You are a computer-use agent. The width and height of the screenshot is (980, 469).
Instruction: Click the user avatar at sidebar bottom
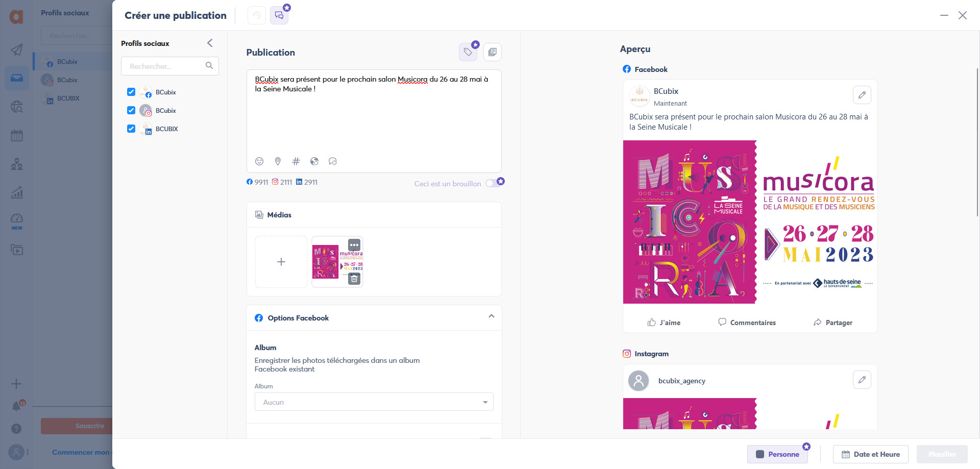tap(16, 452)
